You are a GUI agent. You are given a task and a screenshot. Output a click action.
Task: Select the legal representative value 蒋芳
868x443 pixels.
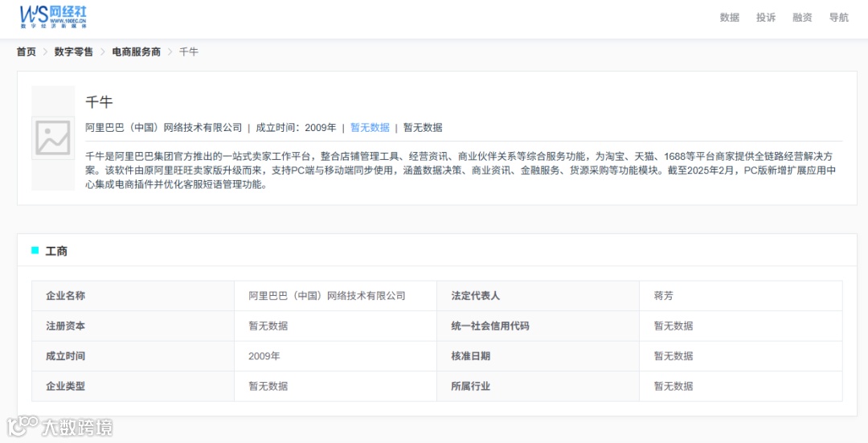(663, 296)
